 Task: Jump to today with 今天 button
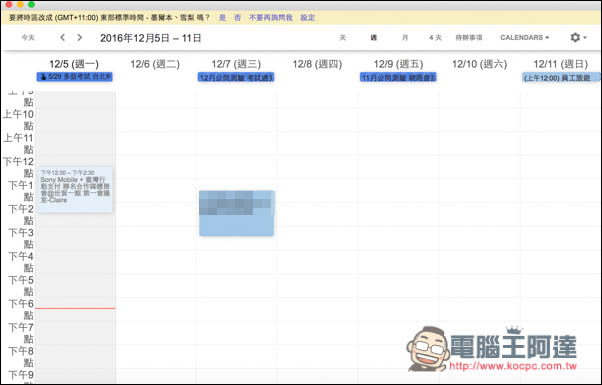tap(28, 37)
